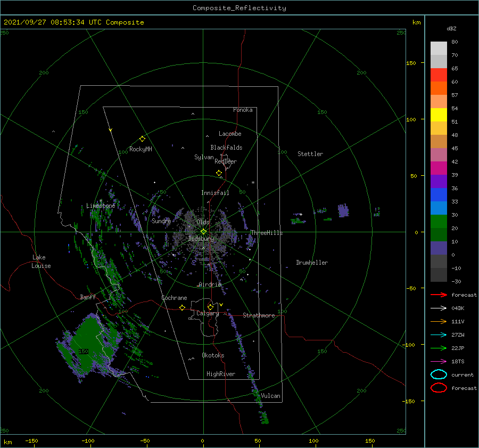Click the Banff label
The height and width of the screenshot is (448, 479).
(x=88, y=297)
